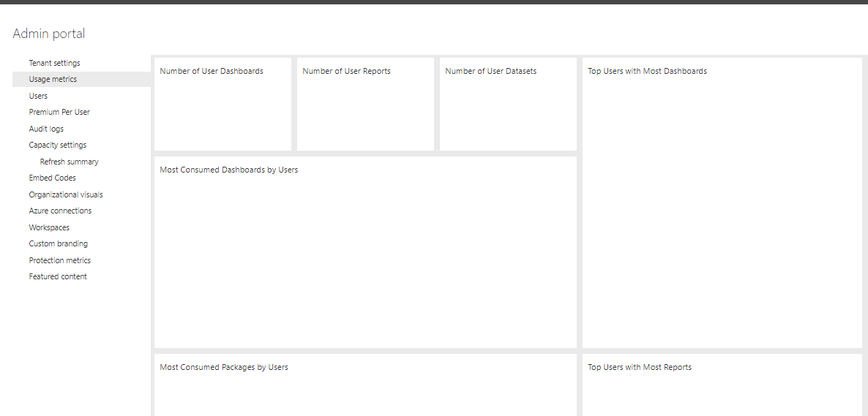
Task: Select the Number of User Datasets tile
Action: 508,104
